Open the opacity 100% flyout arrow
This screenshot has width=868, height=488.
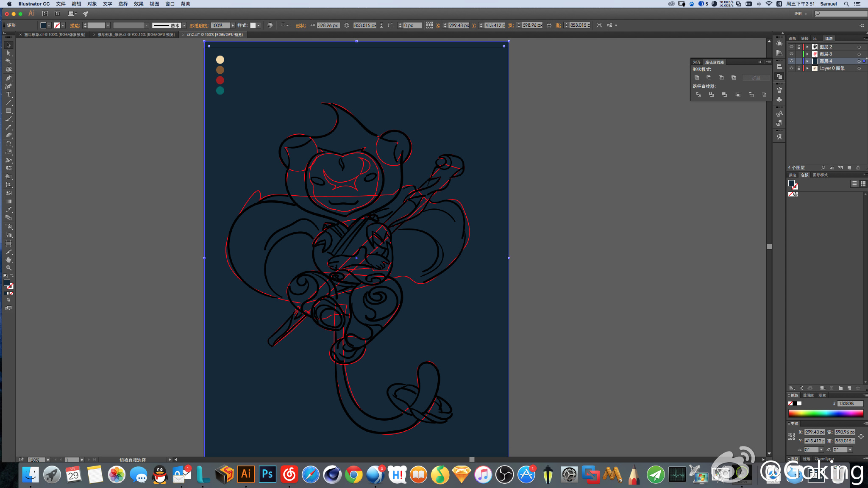[233, 25]
